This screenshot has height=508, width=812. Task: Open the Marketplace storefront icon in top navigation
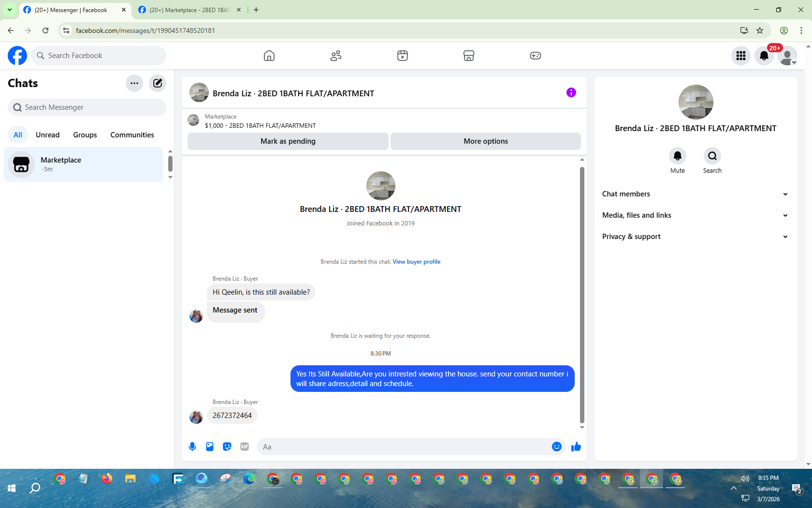[469, 56]
